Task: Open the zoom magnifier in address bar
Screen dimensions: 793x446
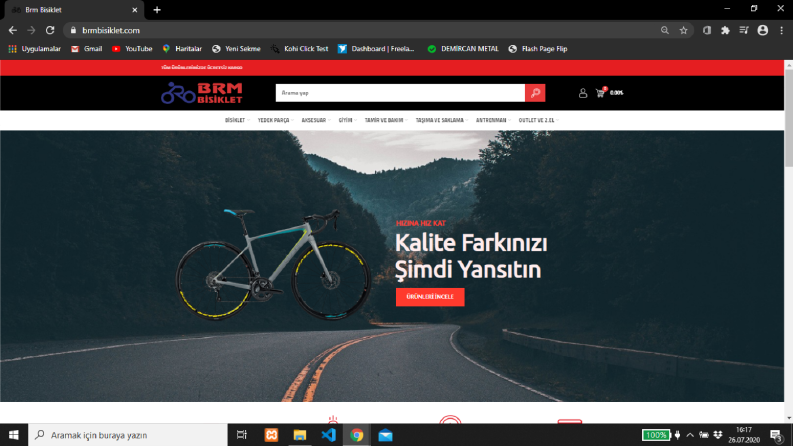Action: [665, 30]
